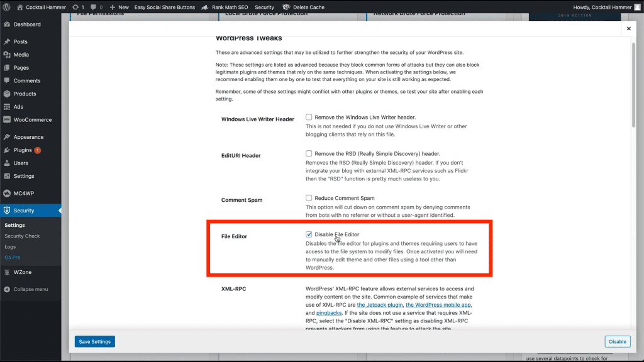This screenshot has width=644, height=362.
Task: Open the Jetpack plugin link
Action: (379, 305)
